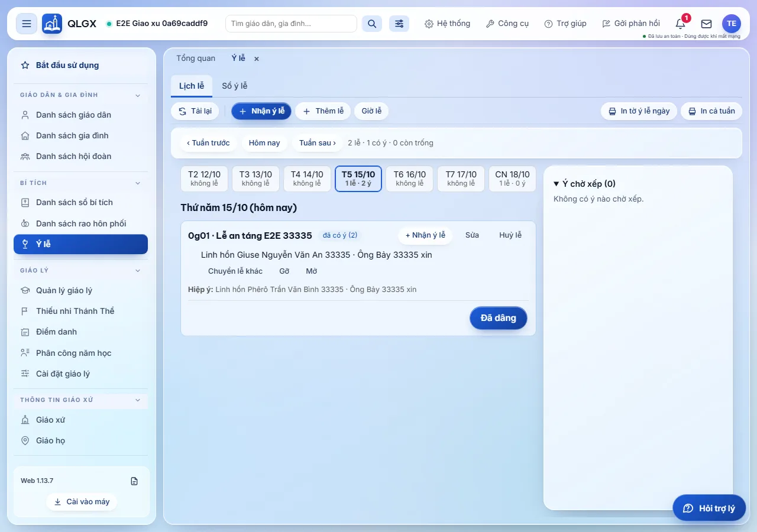Open Danh sách gia đình in sidebar
Viewport: 757px width, 532px height.
click(x=80, y=135)
